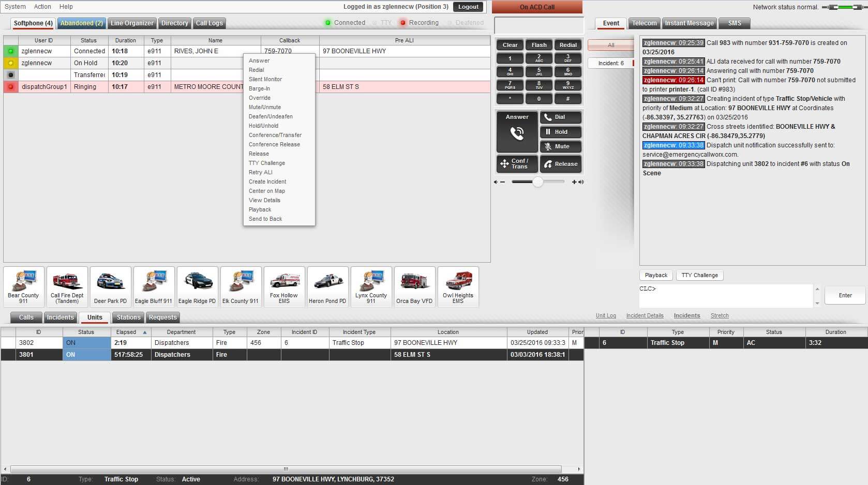Sort by the Elapsed column arrow

coord(145,332)
